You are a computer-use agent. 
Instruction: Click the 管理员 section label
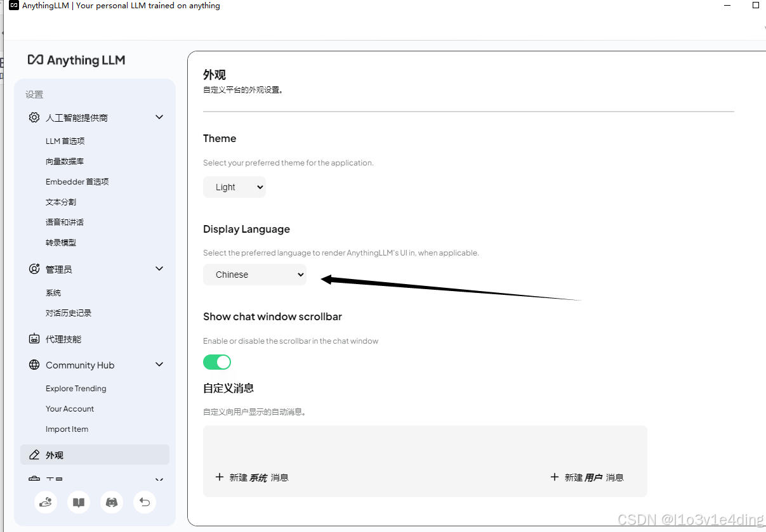point(58,269)
